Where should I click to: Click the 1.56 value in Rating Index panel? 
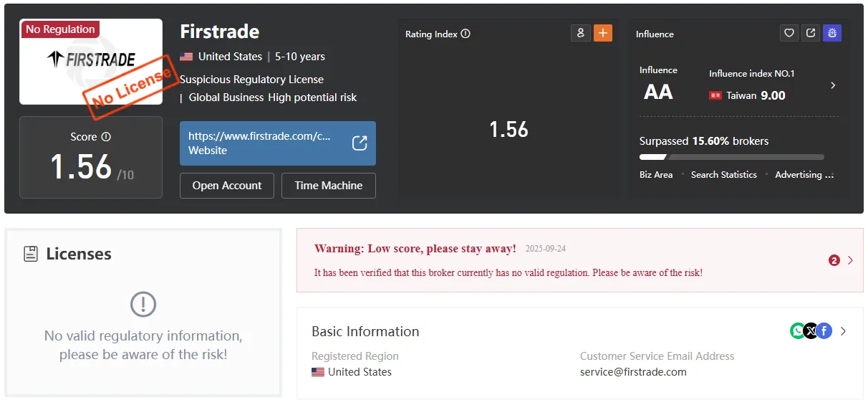[508, 129]
